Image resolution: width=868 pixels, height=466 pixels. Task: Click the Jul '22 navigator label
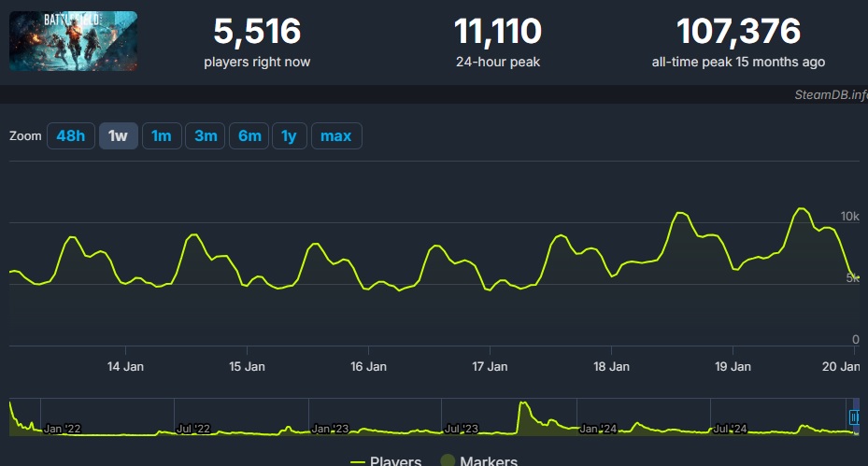pos(193,429)
